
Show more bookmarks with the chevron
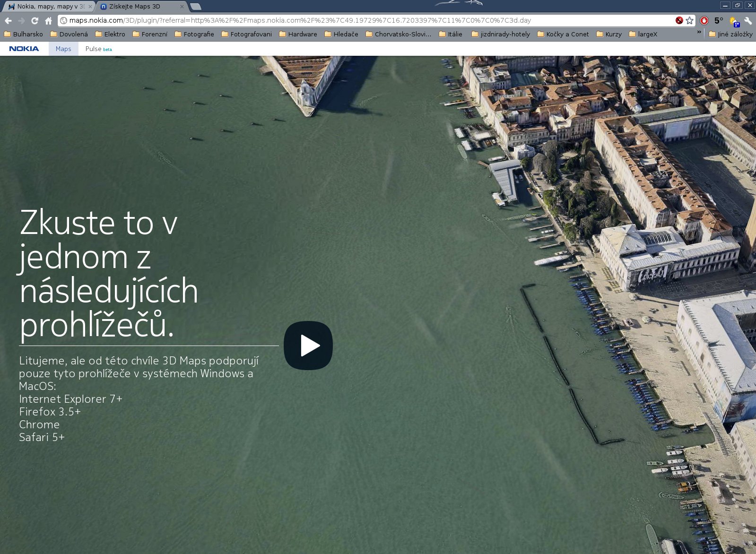click(x=699, y=33)
